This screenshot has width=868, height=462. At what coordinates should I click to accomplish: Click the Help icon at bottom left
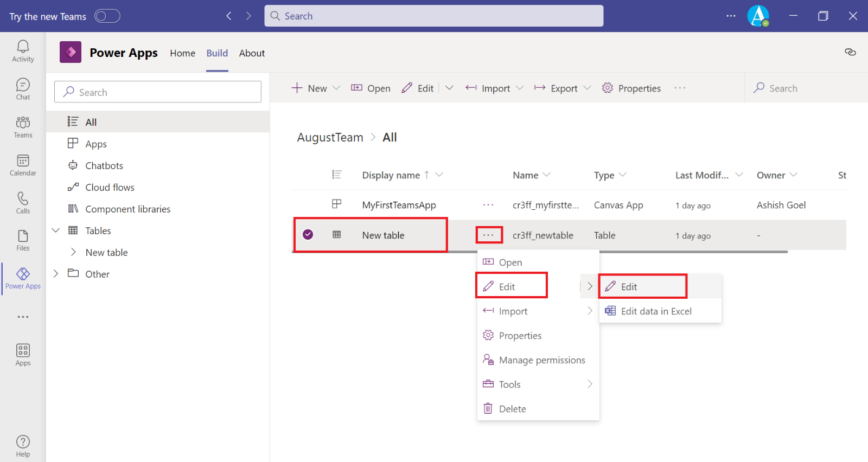coord(23,446)
